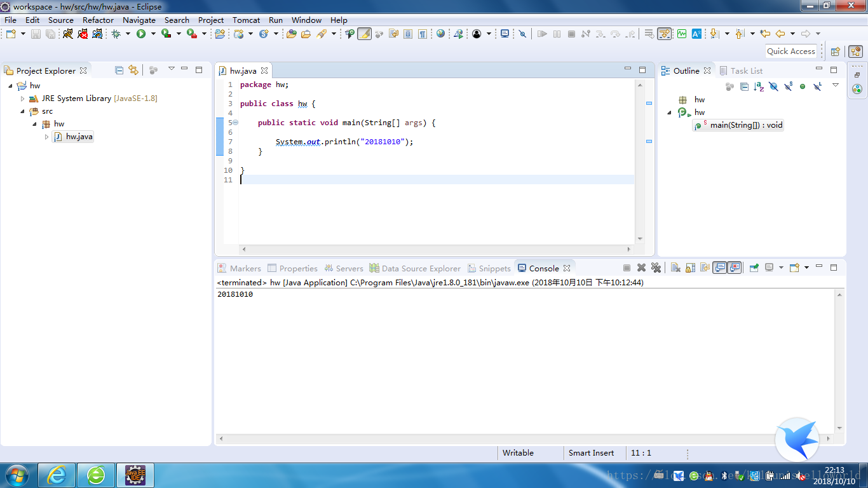Toggle the Step Filters toolbar icon
The height and width of the screenshot is (488, 868).
point(664,34)
